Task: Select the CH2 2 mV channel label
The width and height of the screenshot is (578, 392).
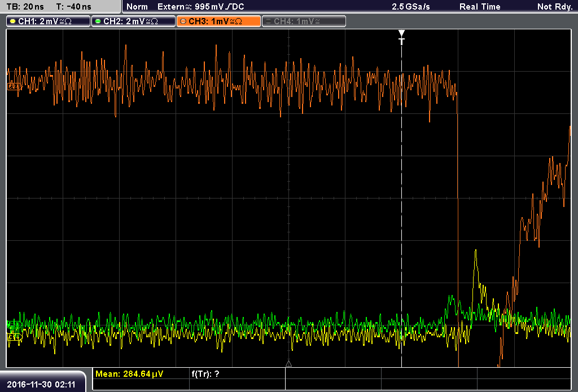Action: (133, 21)
